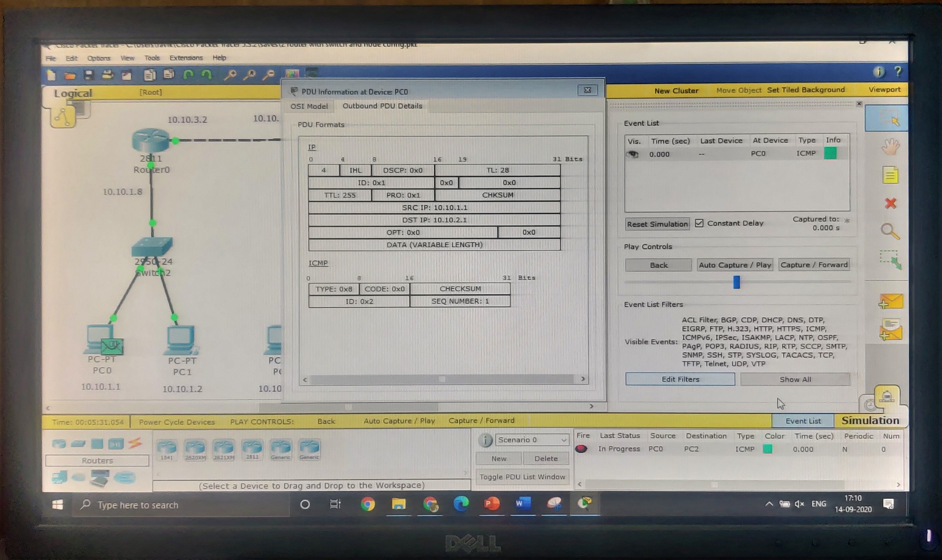The width and height of the screenshot is (942, 560).
Task: Click the Zoom In magnifier icon
Action: click(230, 75)
